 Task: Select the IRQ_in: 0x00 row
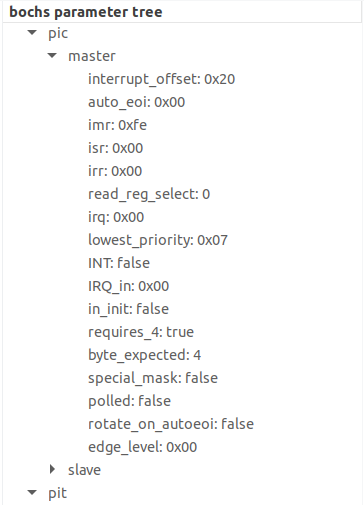[128, 286]
